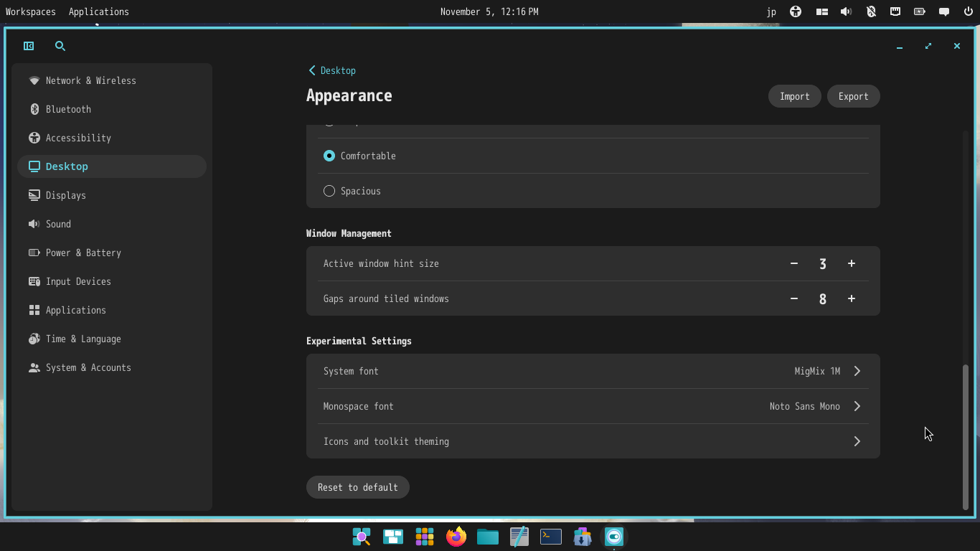
Task: Go to Input Devices settings
Action: click(112, 281)
